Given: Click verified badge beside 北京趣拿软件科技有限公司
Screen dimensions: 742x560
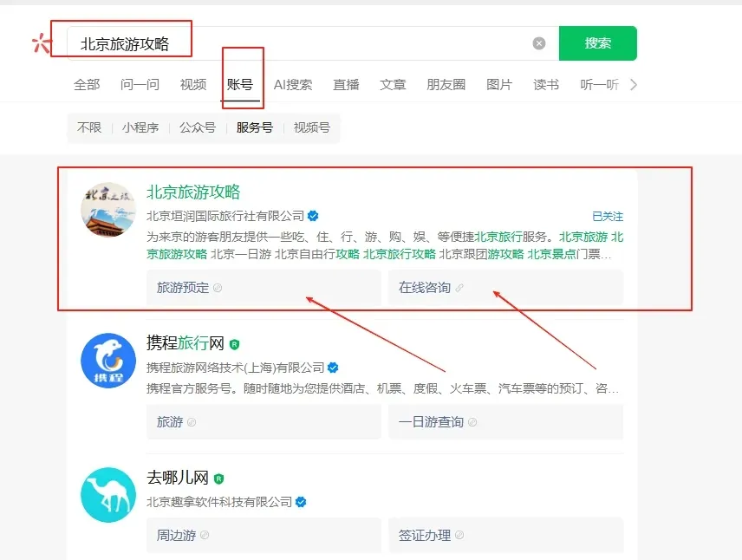Looking at the screenshot, I should pos(301,502).
